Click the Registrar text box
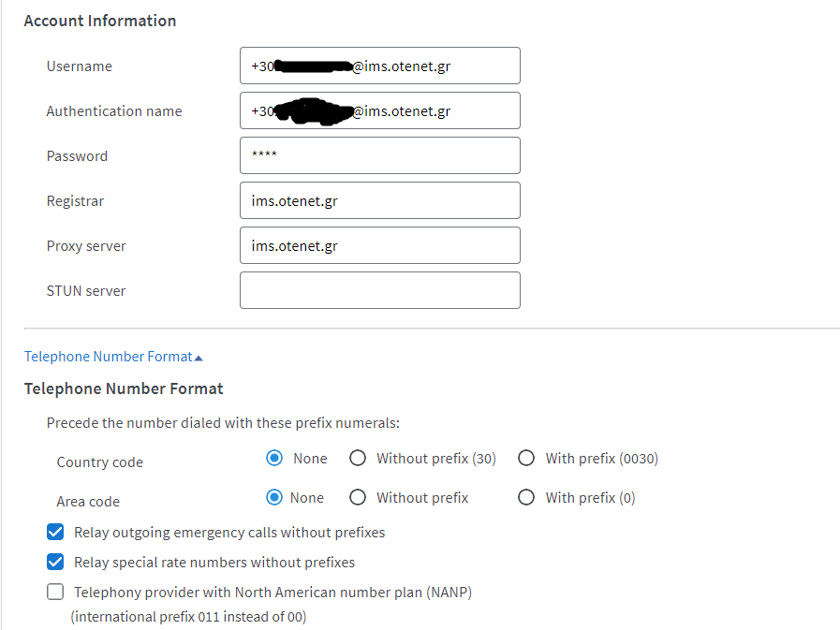 tap(379, 201)
